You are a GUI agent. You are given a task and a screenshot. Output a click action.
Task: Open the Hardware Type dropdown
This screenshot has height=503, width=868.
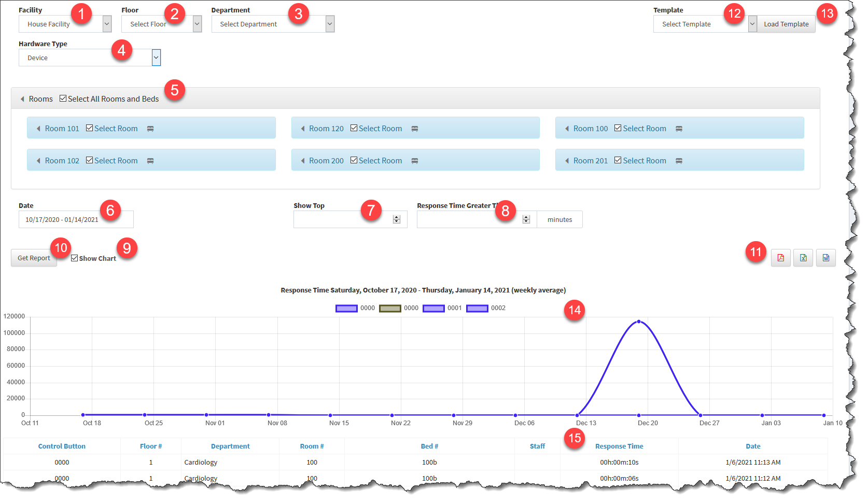(90, 58)
